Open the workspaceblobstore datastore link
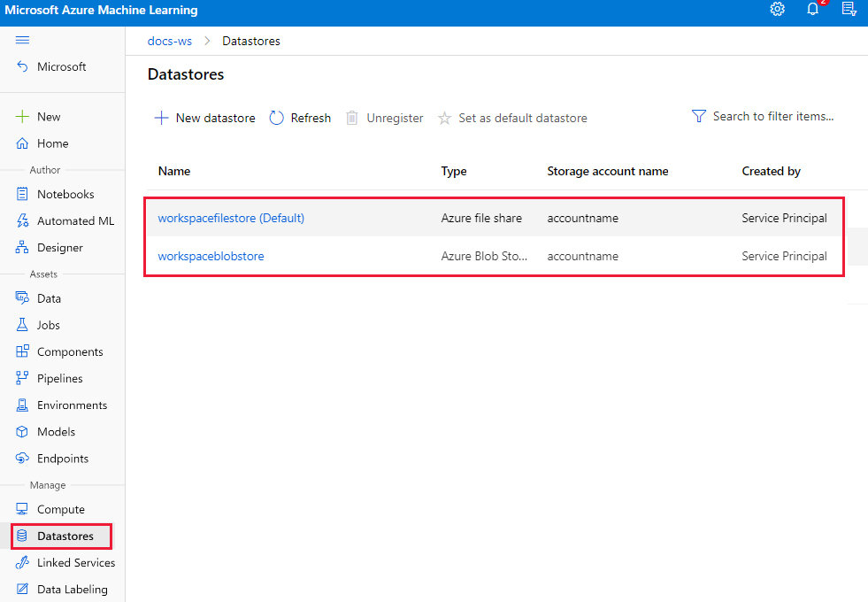Screen dimensions: 868x602 211,256
